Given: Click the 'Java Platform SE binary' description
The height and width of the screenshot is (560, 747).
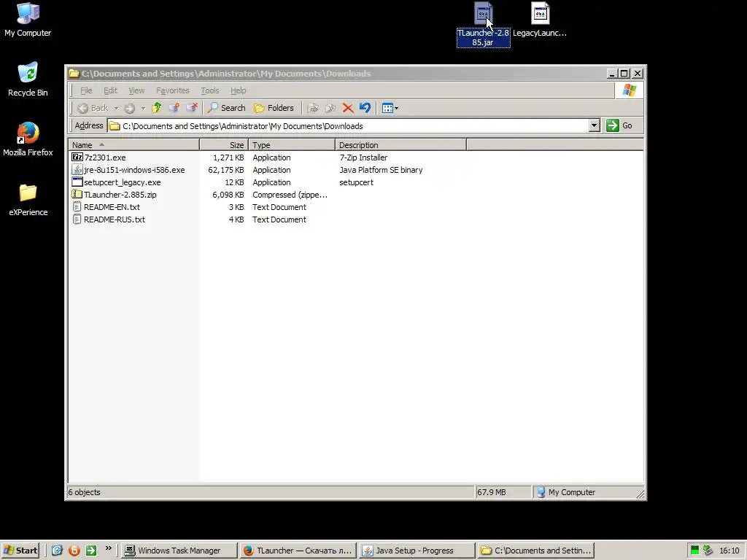Looking at the screenshot, I should 381,170.
